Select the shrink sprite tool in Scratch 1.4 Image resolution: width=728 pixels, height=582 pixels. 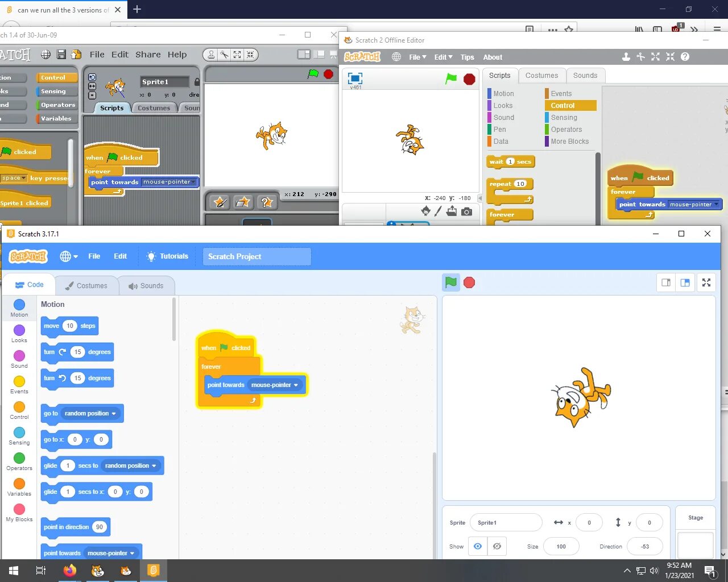point(250,55)
